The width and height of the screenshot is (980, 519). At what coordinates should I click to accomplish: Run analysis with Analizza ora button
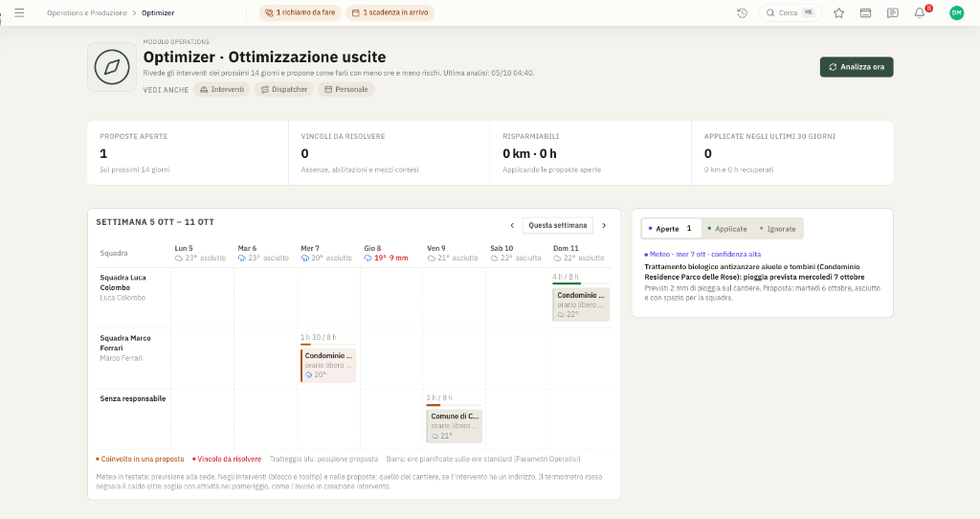click(857, 67)
